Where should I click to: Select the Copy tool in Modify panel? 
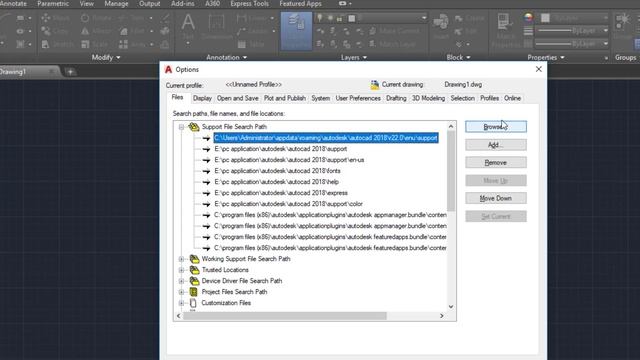[55, 31]
